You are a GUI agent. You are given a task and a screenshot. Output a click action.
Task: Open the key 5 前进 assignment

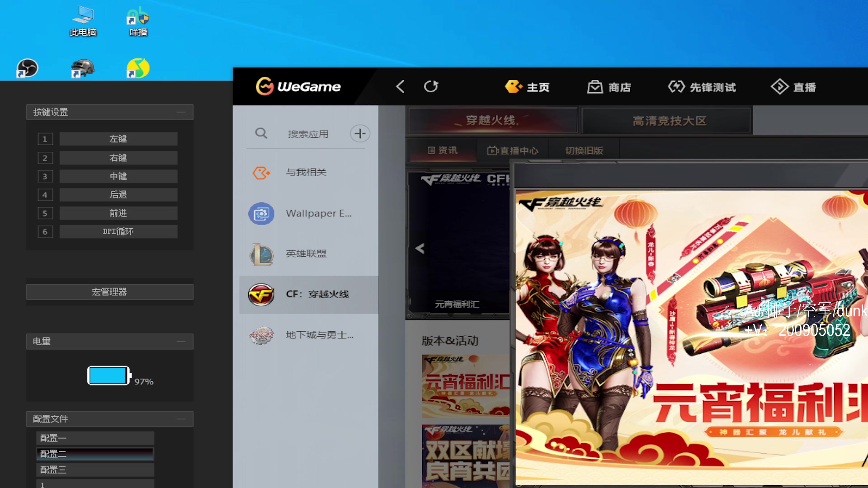(118, 213)
